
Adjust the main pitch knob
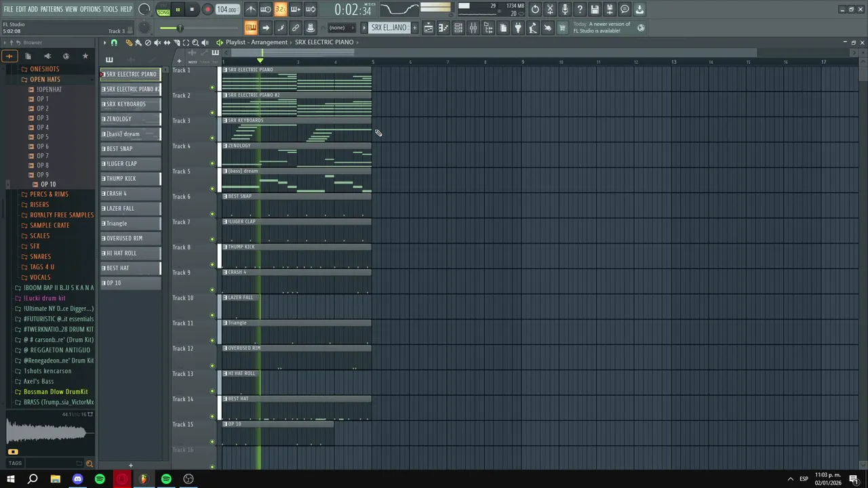tap(144, 28)
